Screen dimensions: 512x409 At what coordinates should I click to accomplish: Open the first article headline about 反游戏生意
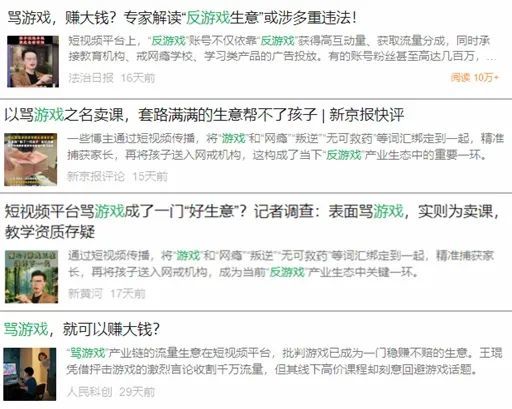(x=182, y=18)
